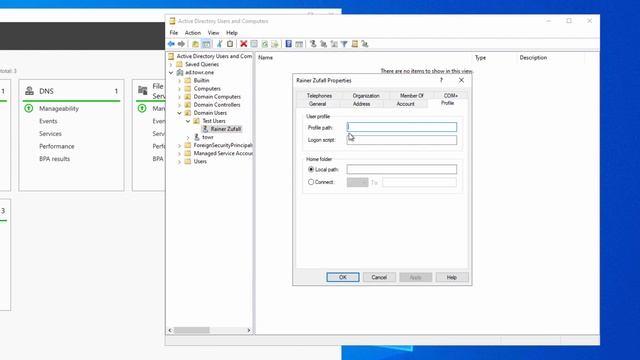Switch to the Account tab
This screenshot has width=640, height=360.
pyautogui.click(x=405, y=104)
